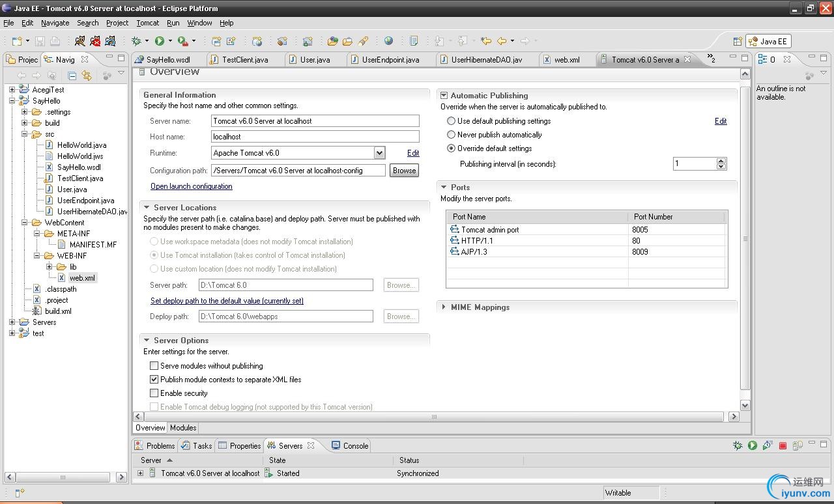Click Edit link next to Runtime

point(413,153)
